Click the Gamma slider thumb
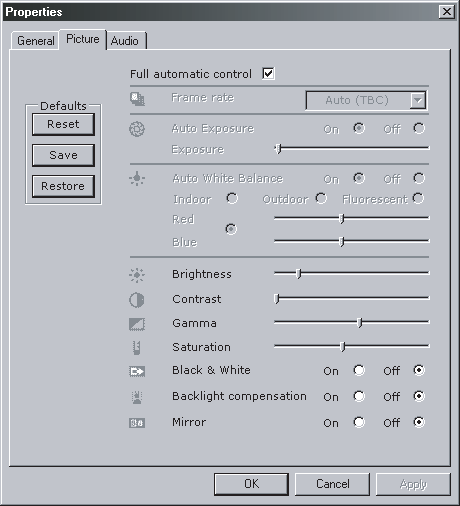 click(360, 322)
